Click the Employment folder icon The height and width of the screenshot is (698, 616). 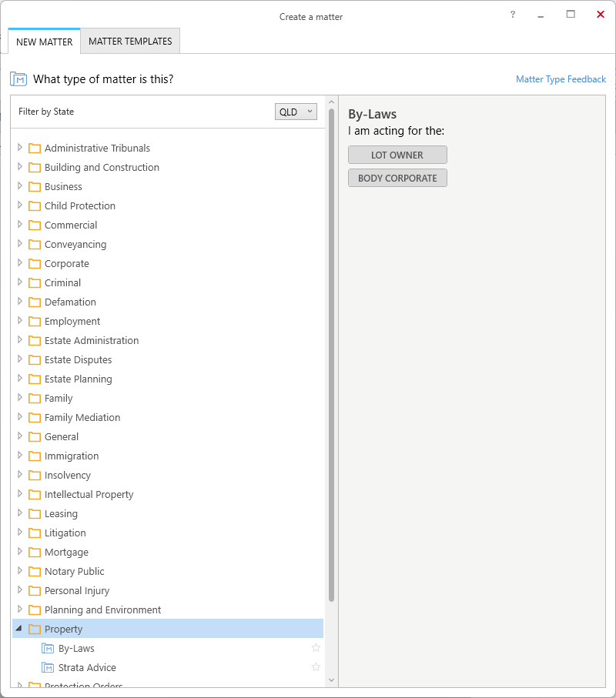35,321
